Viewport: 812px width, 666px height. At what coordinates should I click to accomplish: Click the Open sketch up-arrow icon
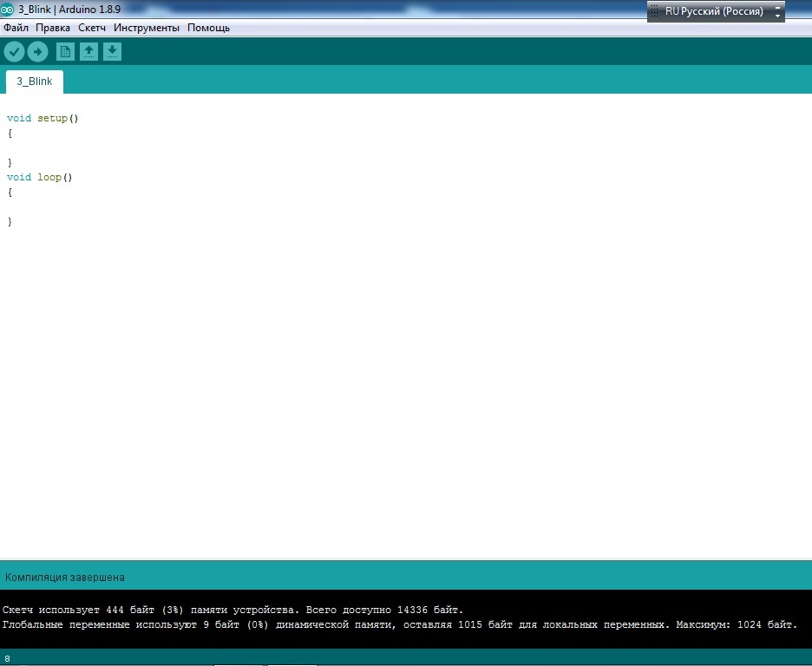[88, 52]
